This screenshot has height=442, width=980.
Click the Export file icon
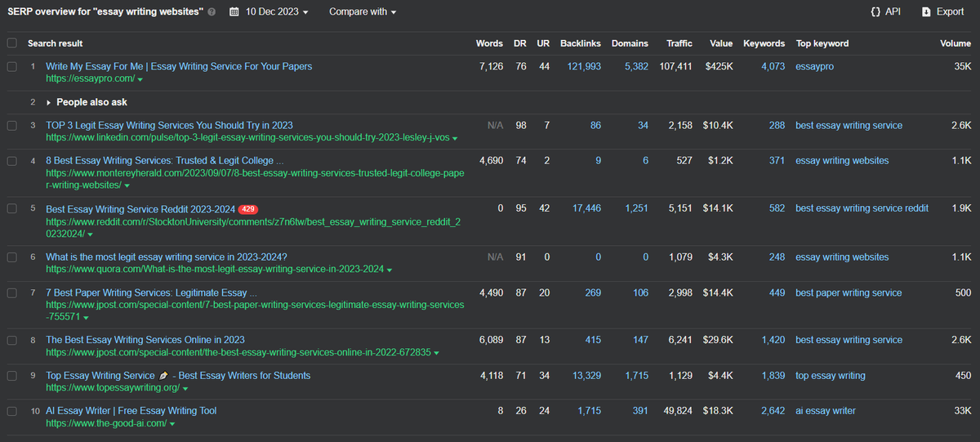tap(926, 11)
